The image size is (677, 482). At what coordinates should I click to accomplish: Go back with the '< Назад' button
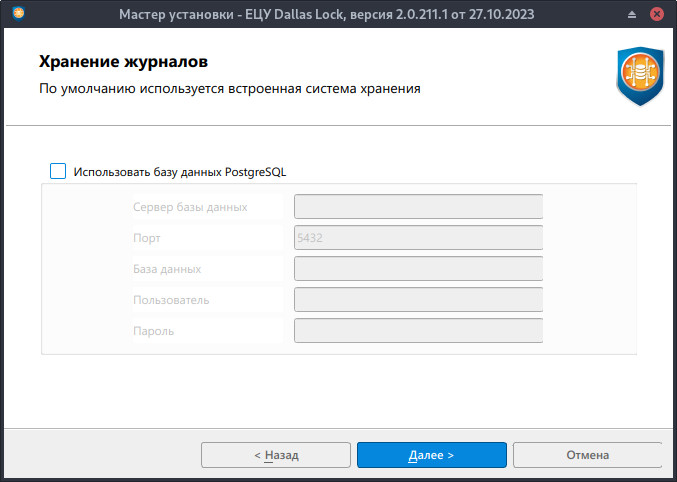click(x=275, y=455)
